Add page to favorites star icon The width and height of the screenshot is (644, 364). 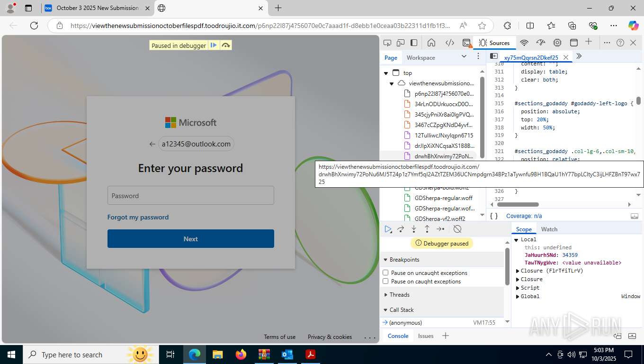coord(482,26)
